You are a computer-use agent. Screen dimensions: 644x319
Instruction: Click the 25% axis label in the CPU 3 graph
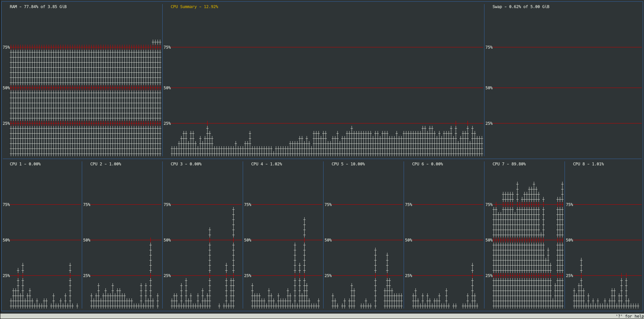pos(167,276)
